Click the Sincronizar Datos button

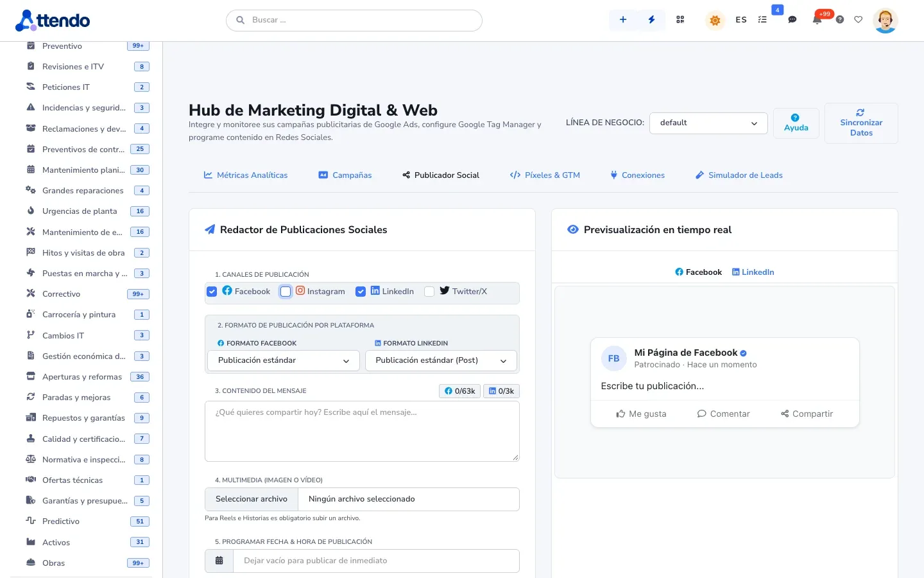pyautogui.click(x=861, y=123)
